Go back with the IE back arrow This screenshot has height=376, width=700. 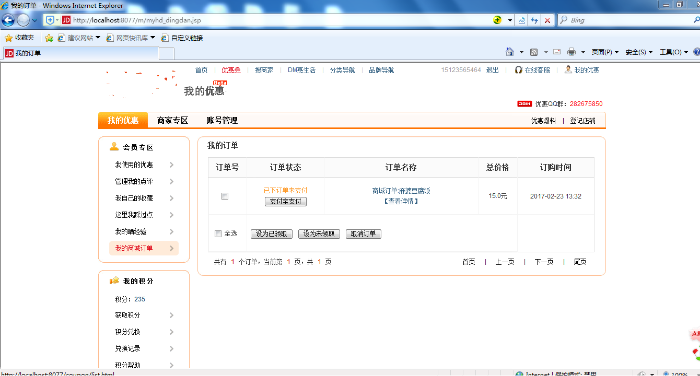click(8, 20)
